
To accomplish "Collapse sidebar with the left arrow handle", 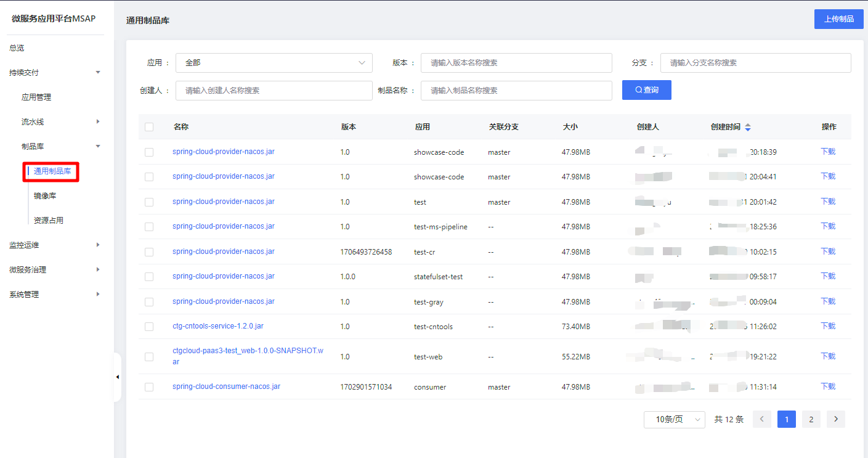I will tap(118, 377).
